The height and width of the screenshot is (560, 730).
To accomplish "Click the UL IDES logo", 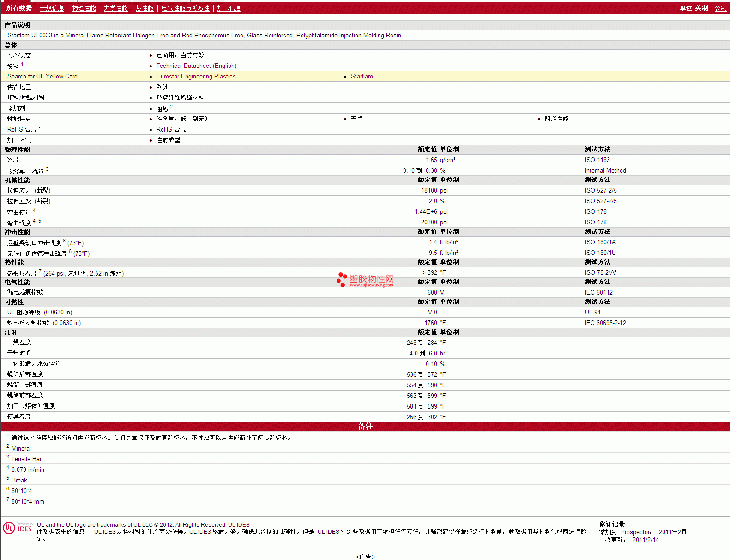I will [x=18, y=528].
